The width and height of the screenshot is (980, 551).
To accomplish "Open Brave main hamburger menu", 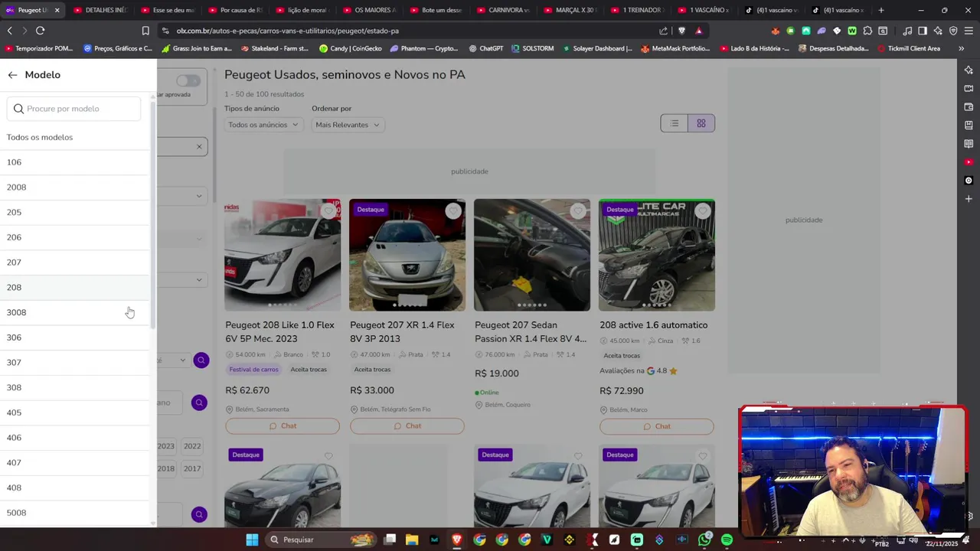I will pos(969,31).
